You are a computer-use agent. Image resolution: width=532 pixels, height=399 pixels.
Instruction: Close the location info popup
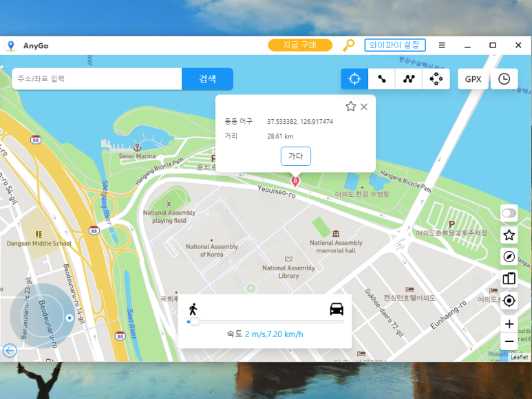click(364, 107)
